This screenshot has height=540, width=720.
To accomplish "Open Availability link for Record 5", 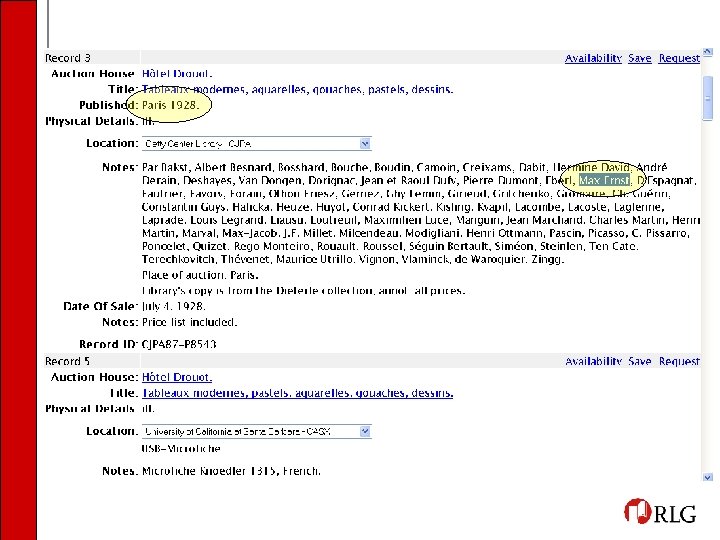I will pos(593,361).
